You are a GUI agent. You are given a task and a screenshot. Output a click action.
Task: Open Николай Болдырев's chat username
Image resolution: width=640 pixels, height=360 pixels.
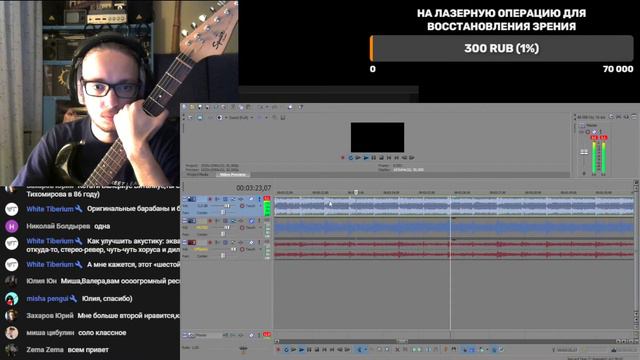[58, 226]
